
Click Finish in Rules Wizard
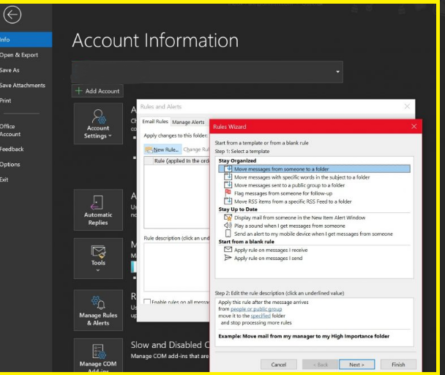pyautogui.click(x=398, y=364)
